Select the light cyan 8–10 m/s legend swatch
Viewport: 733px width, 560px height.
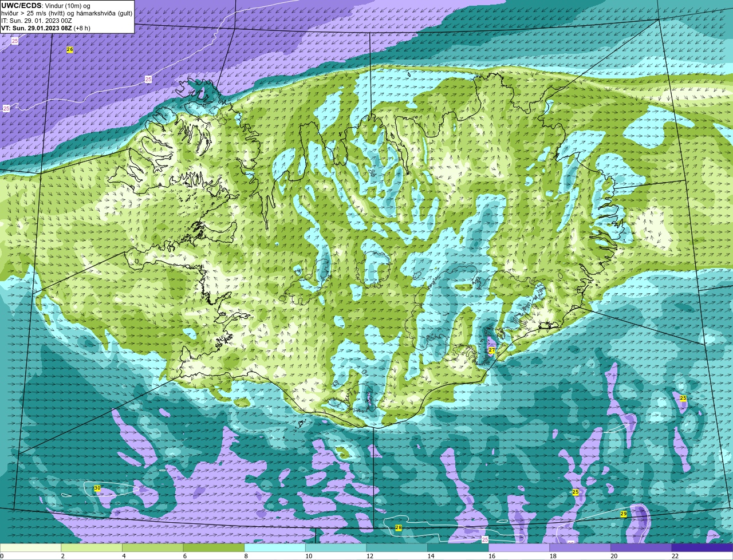coord(275,547)
